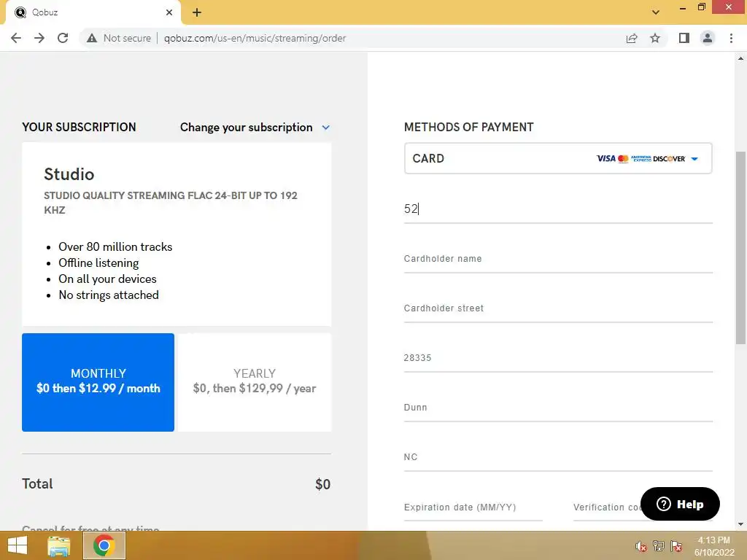Click the zip code field with 28335
This screenshot has width=747, height=560.
pos(558,358)
